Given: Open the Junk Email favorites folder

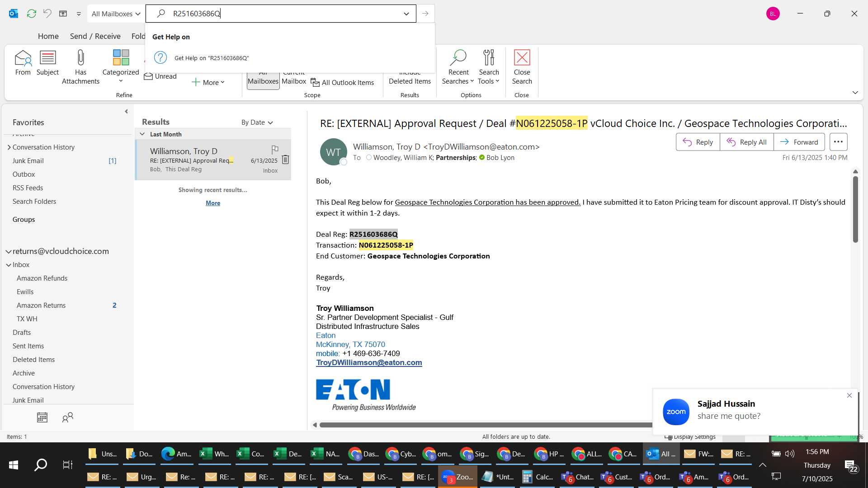Looking at the screenshot, I should [28, 161].
